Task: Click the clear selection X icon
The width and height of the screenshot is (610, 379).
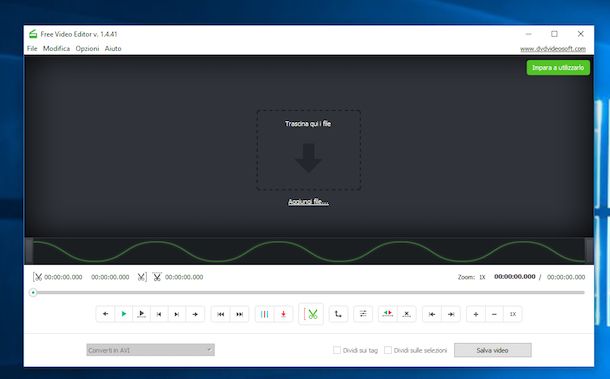Action: [407, 314]
